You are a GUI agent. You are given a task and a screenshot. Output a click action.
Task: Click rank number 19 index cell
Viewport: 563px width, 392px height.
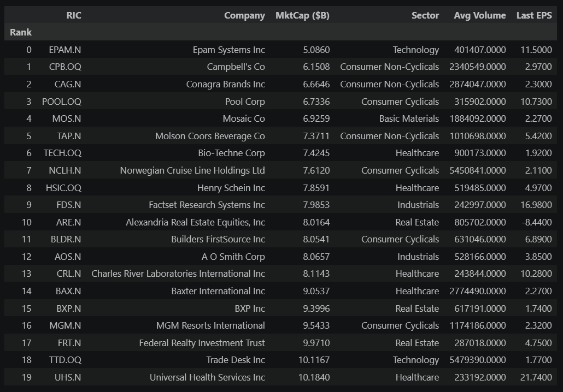click(27, 377)
